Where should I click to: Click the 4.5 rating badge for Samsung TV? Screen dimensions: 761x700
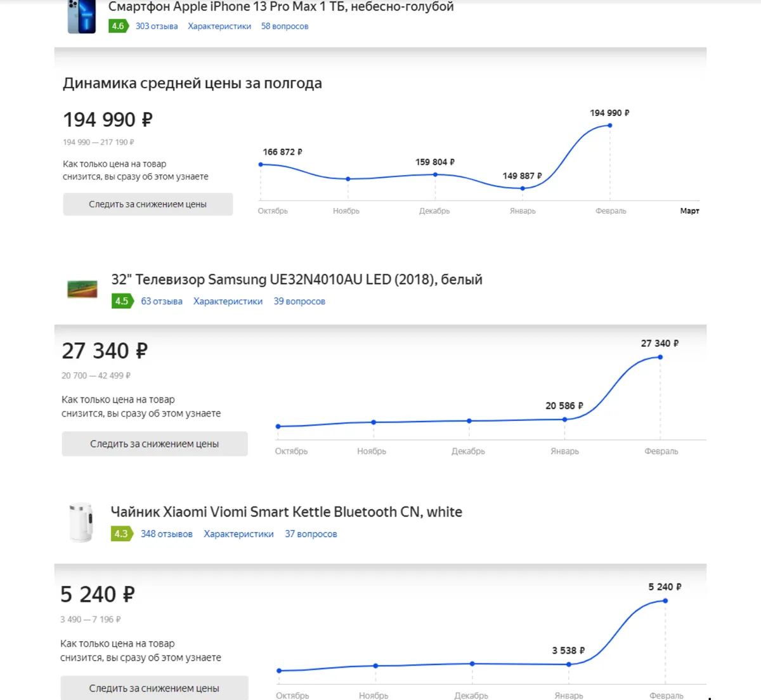(122, 301)
